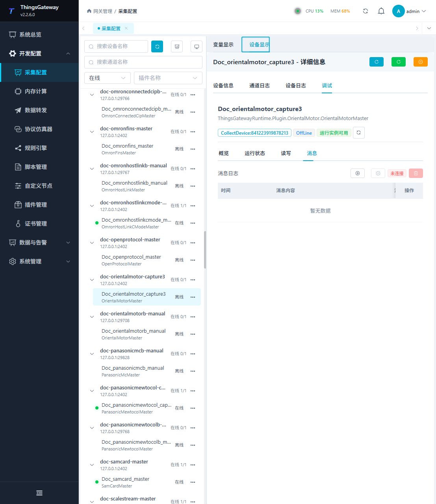Click the monitor icon button above tree
This screenshot has width=436, height=504.
197,46
